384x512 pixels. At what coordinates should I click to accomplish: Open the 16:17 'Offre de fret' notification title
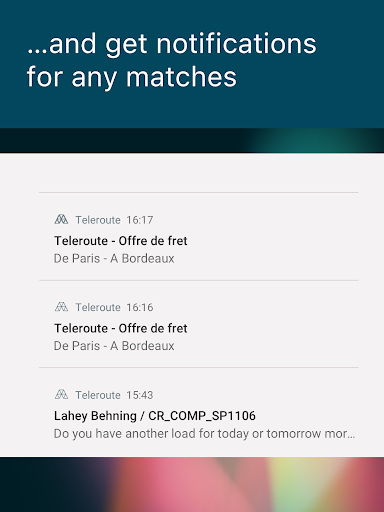click(121, 241)
